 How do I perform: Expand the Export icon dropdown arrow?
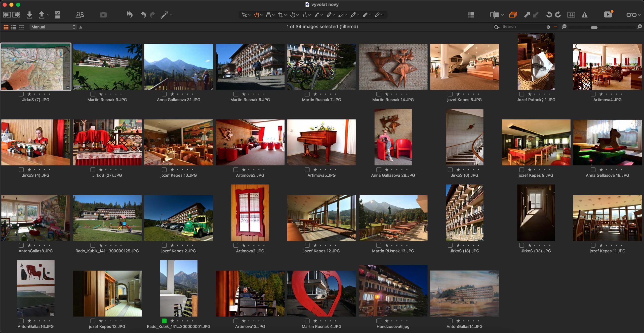[x=48, y=15]
